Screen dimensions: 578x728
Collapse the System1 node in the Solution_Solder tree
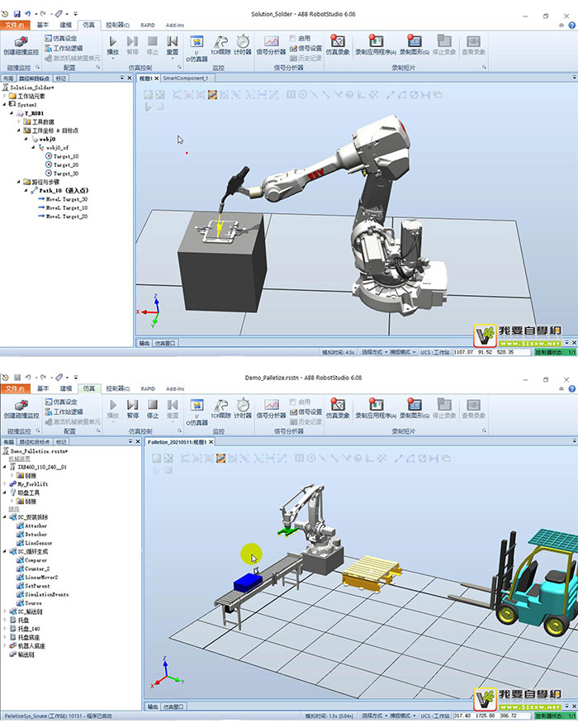[x=5, y=104]
